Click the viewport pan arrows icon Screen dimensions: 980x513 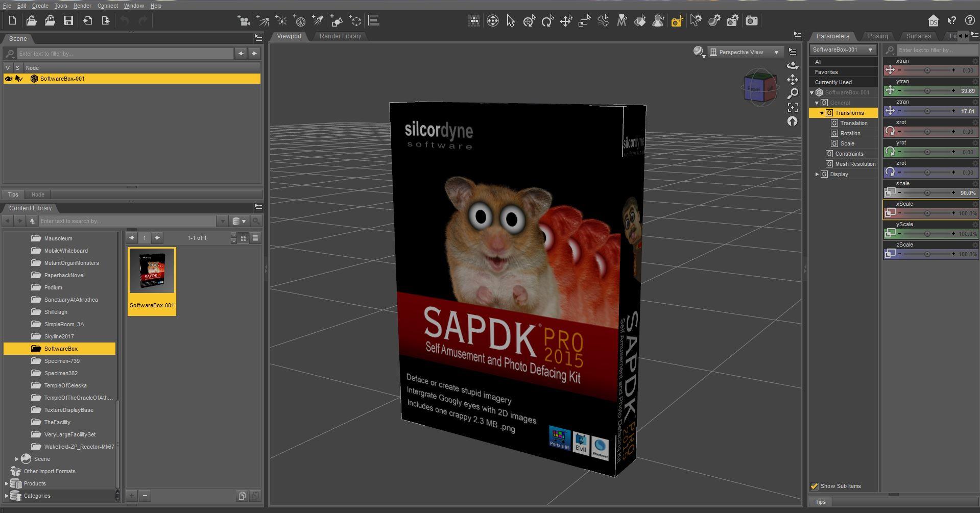(x=793, y=80)
